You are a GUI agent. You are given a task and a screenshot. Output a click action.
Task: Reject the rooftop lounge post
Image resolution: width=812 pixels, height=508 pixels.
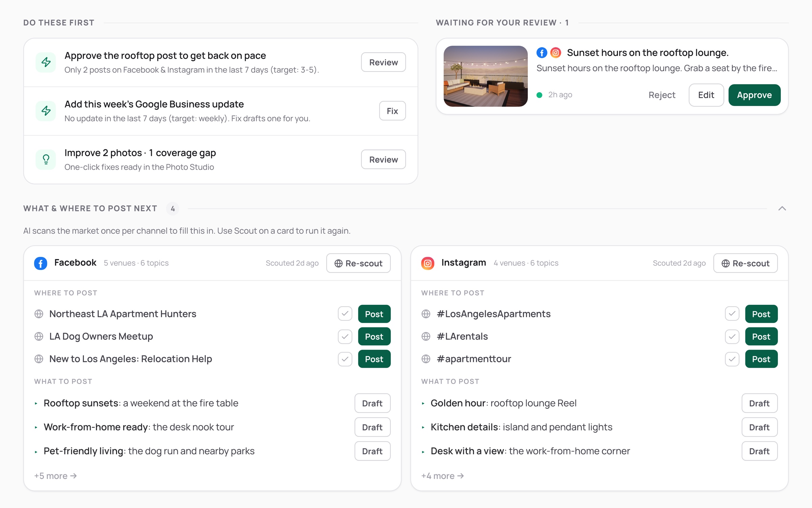tap(662, 95)
